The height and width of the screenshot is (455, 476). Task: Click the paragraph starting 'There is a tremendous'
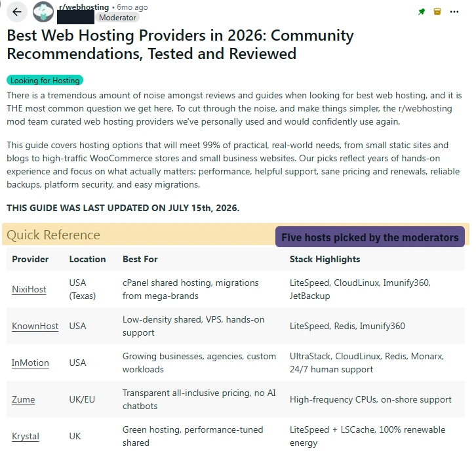[x=234, y=108]
